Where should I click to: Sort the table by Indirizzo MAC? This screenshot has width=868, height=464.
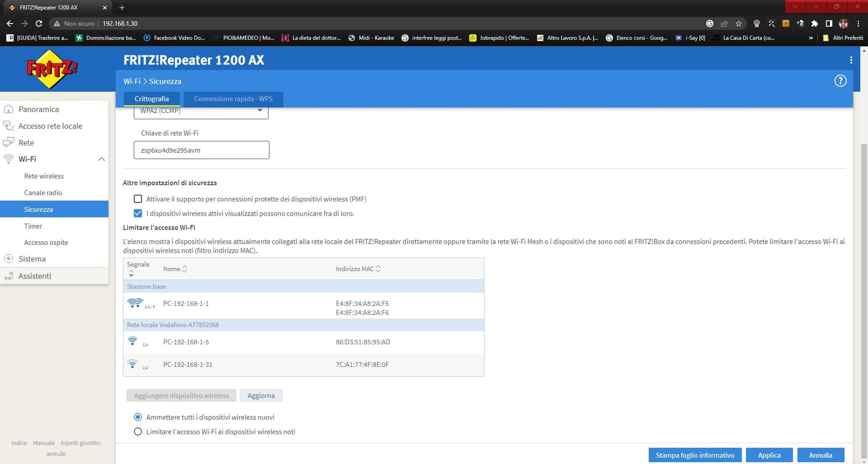(358, 269)
